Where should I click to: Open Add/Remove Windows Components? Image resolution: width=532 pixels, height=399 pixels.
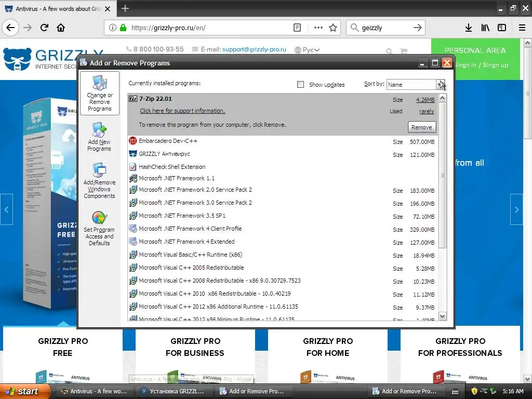(x=99, y=181)
